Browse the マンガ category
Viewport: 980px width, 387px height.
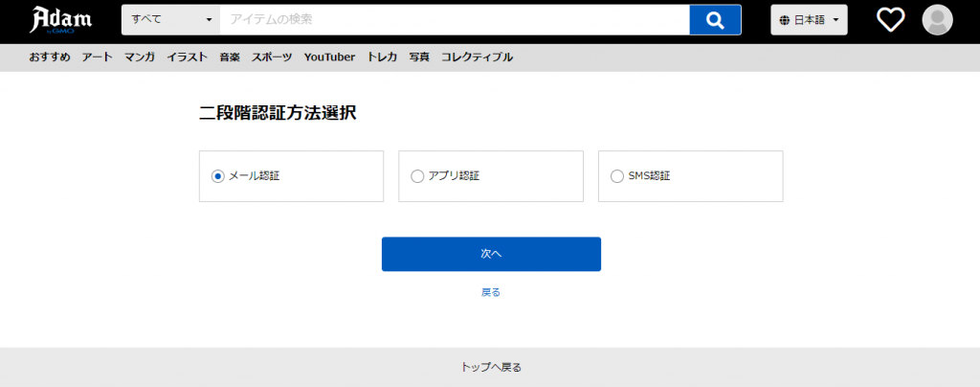tap(140, 57)
